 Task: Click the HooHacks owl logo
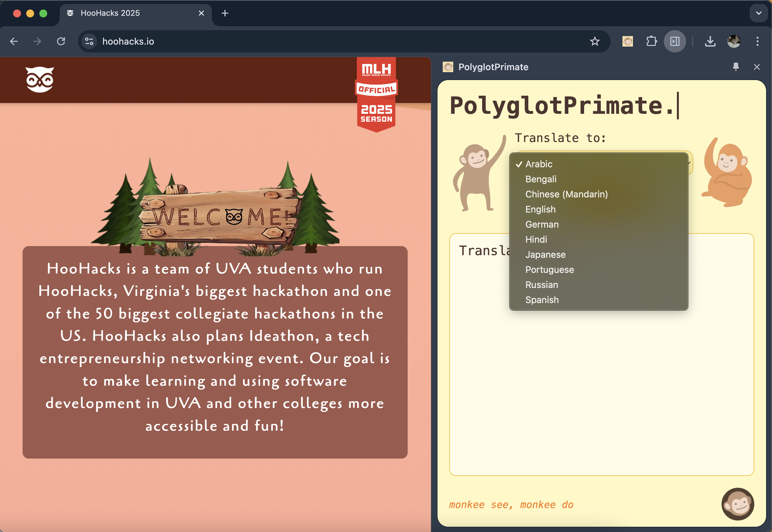[x=40, y=79]
